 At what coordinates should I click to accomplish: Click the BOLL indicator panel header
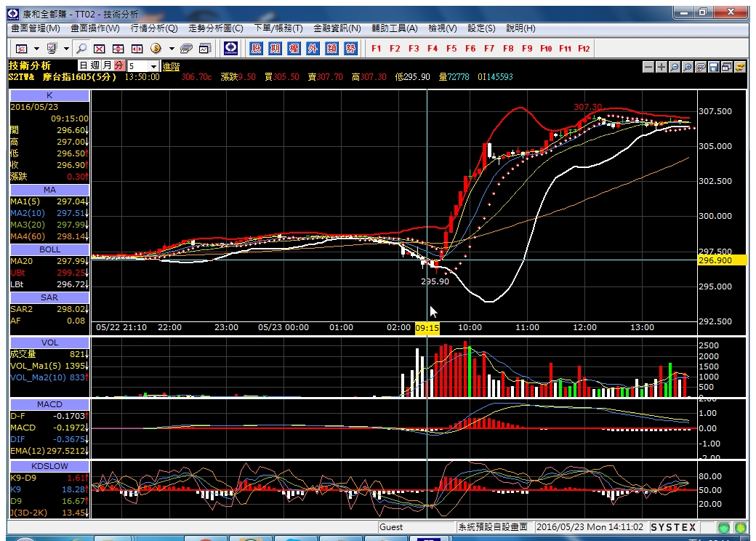pyautogui.click(x=49, y=249)
